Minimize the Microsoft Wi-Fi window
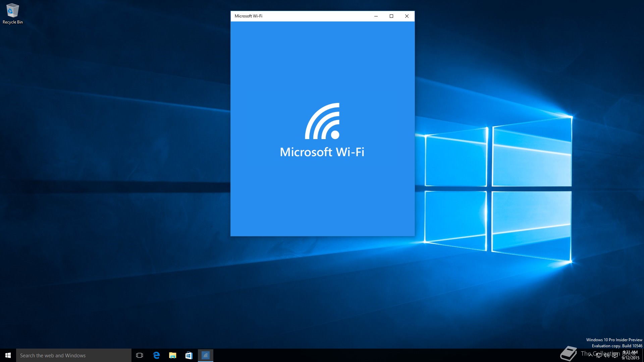The height and width of the screenshot is (362, 644). [376, 16]
